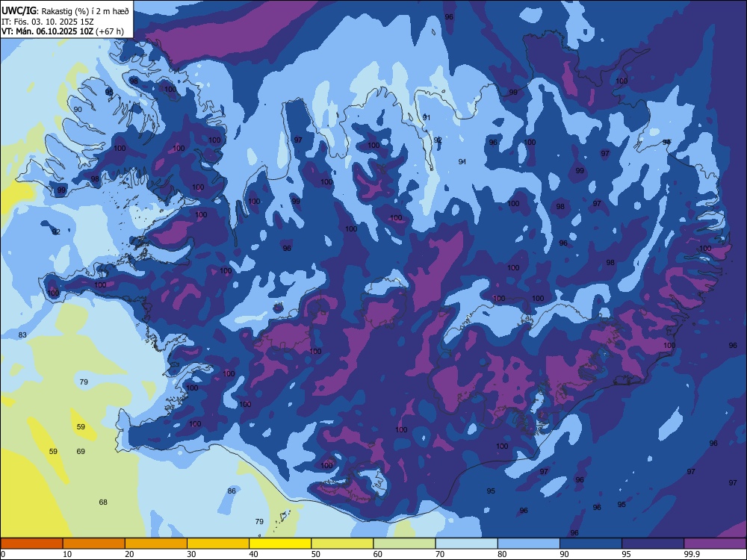
Task: Select the medium blue 90–95 legend swatch
Action: tap(591, 544)
